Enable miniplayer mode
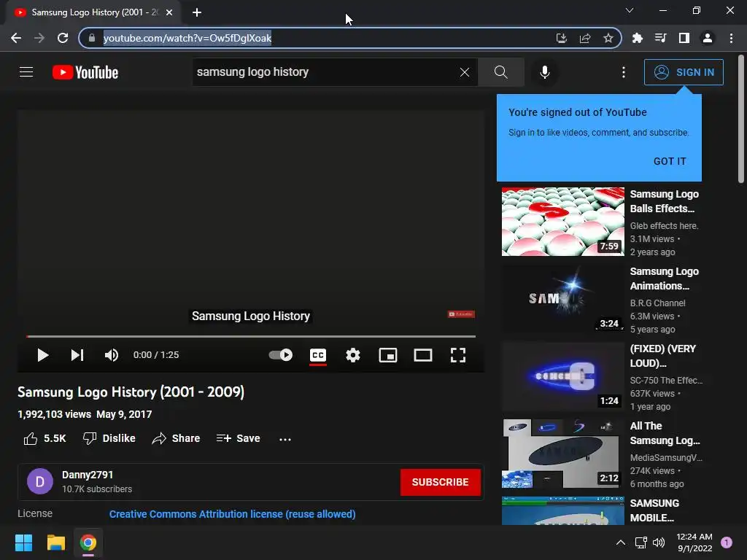This screenshot has width=747, height=560. coord(388,355)
